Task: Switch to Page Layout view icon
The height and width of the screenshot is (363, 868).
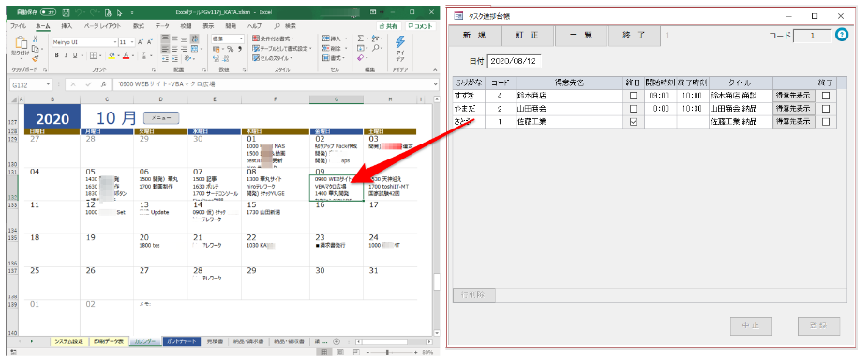Action: click(x=340, y=353)
